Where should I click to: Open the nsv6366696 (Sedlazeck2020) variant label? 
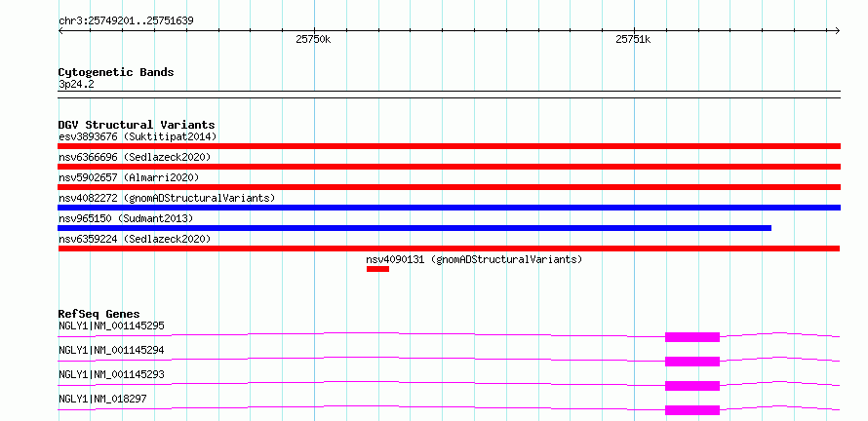pyautogui.click(x=135, y=157)
